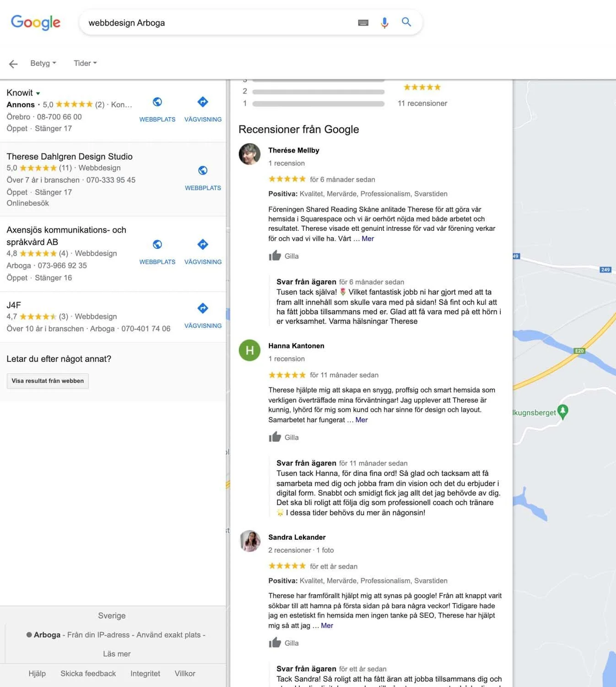Open VÄGVISNING directions icon for Knowit

tap(202, 102)
